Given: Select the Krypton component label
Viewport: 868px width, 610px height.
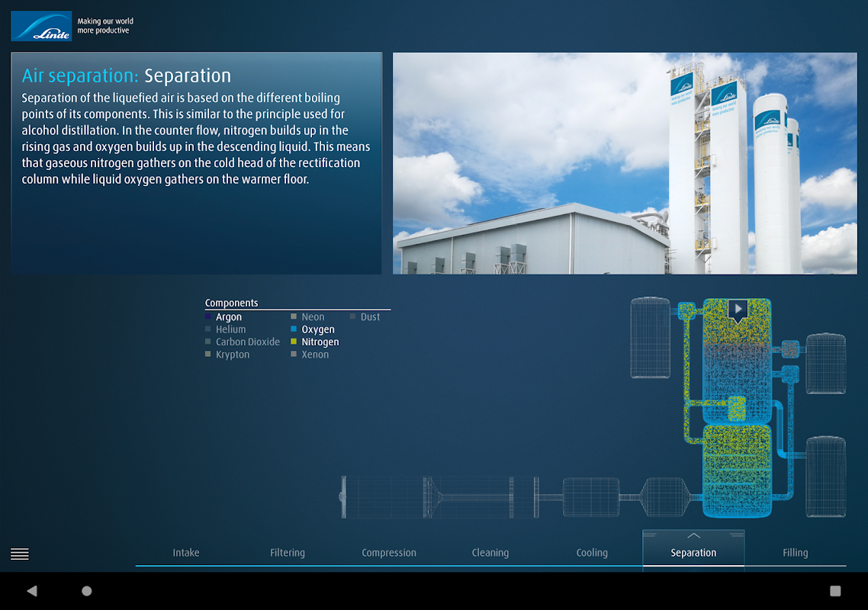Looking at the screenshot, I should (x=233, y=355).
